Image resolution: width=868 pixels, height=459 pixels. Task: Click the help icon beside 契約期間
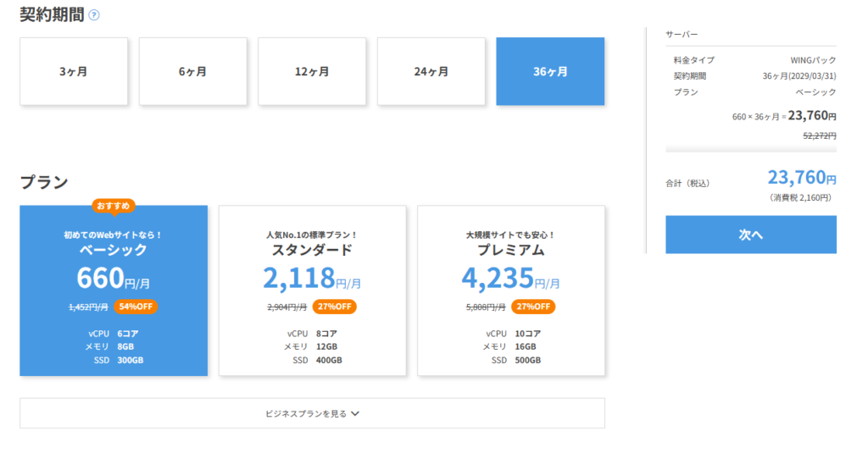pos(94,15)
